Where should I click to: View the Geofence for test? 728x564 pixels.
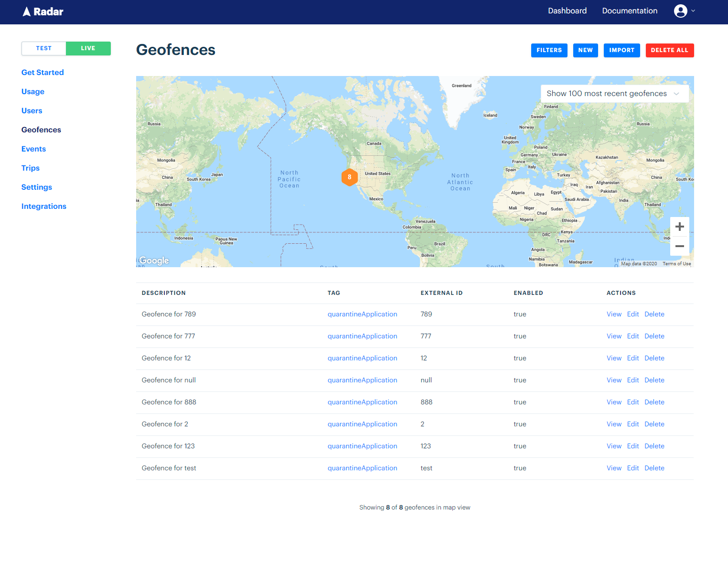(614, 468)
